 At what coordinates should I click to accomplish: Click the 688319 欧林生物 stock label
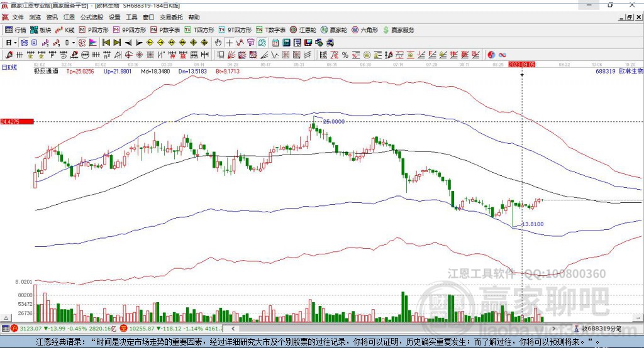619,71
